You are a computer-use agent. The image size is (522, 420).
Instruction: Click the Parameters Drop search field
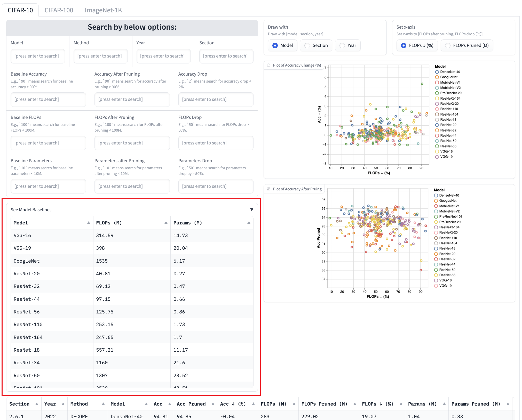216,186
